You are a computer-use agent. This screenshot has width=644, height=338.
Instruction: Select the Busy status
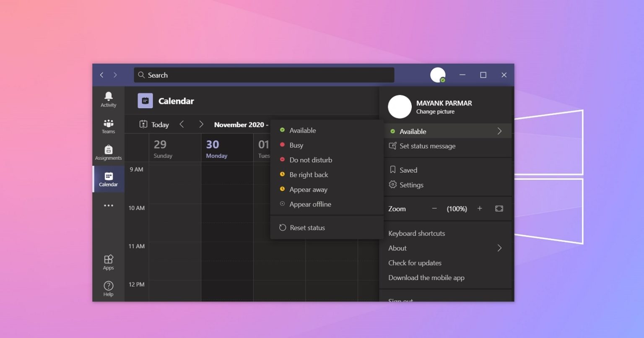click(296, 145)
